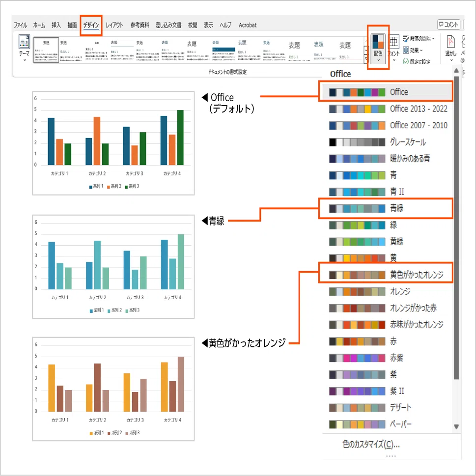Select the オレンジがかった赤 color scheme

[387, 308]
